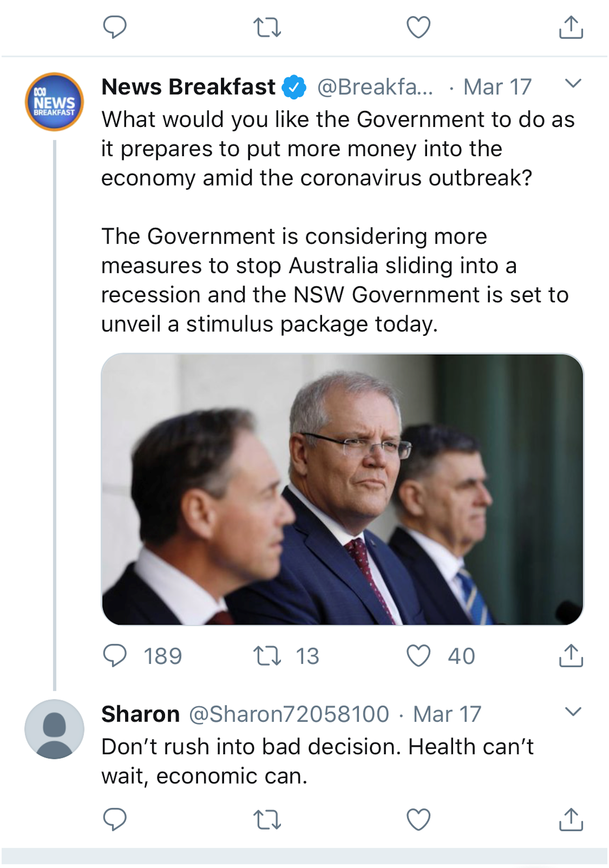609x868 pixels.
Task: Reply to the News Breakfast tweet
Action: (x=115, y=656)
